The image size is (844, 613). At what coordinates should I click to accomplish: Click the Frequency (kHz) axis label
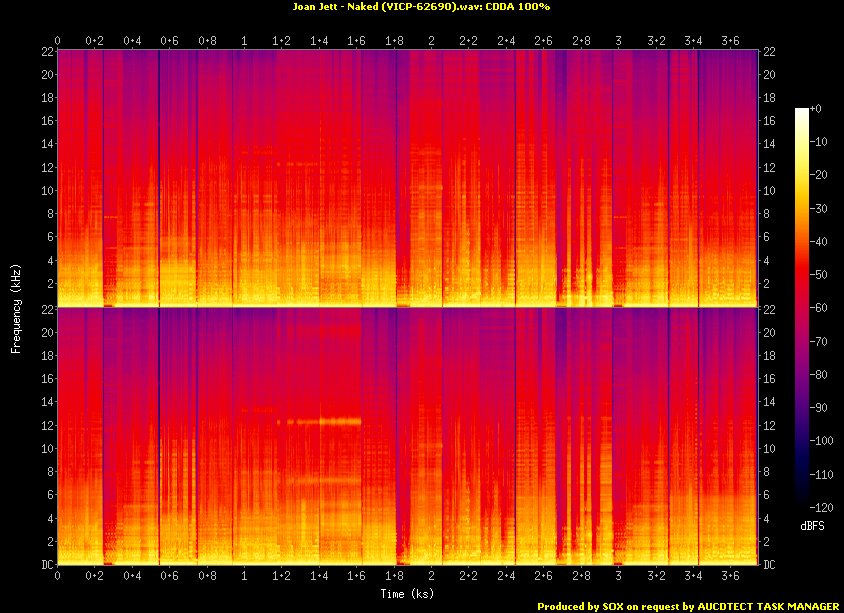click(x=16, y=307)
